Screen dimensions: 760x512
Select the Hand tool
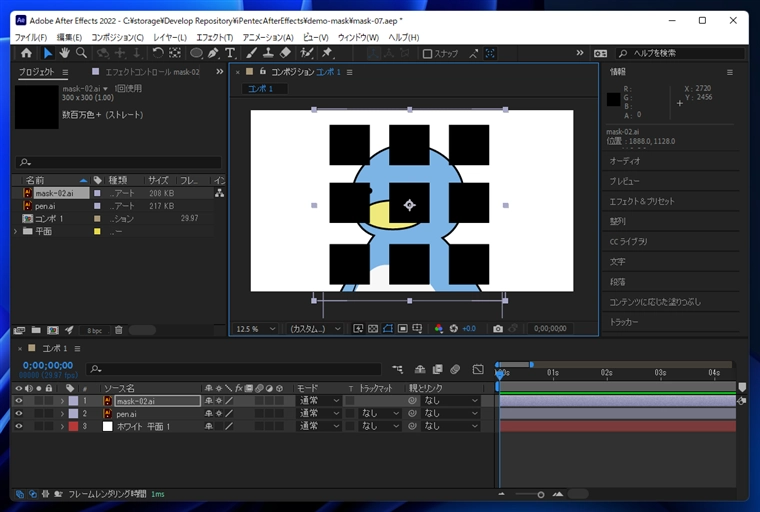tap(64, 53)
